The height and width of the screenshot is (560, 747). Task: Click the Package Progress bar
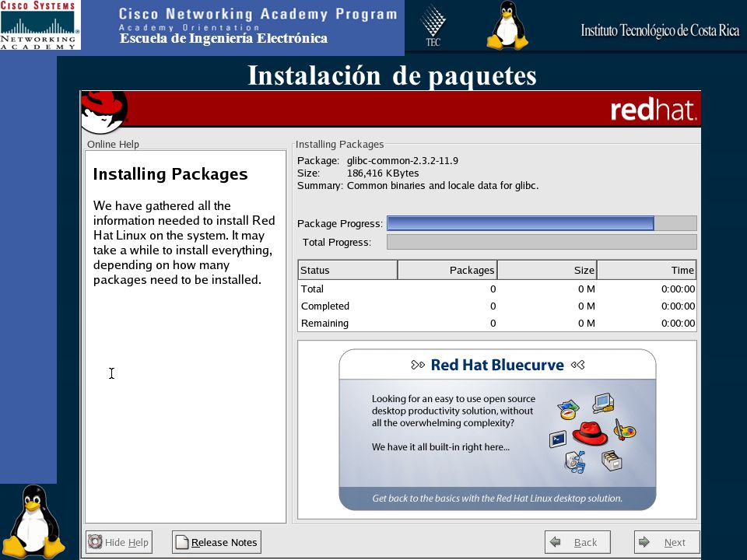(x=542, y=223)
